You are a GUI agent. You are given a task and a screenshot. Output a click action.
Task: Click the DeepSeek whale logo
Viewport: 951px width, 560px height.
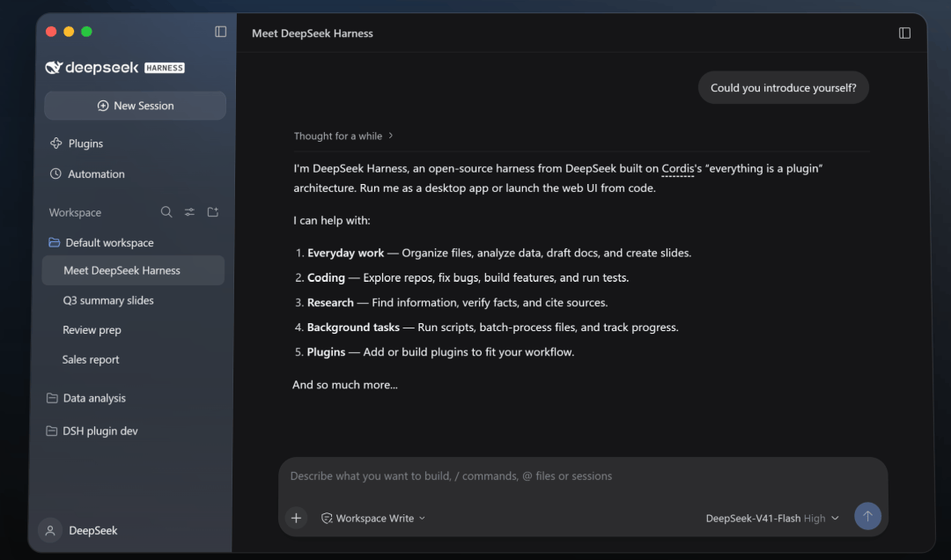point(54,67)
